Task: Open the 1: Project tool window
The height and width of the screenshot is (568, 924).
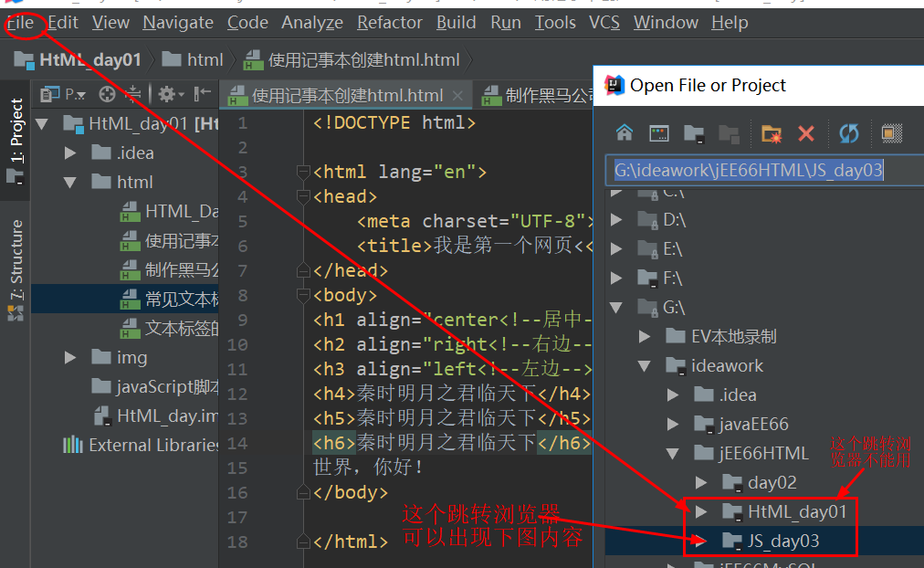Action: [x=16, y=141]
